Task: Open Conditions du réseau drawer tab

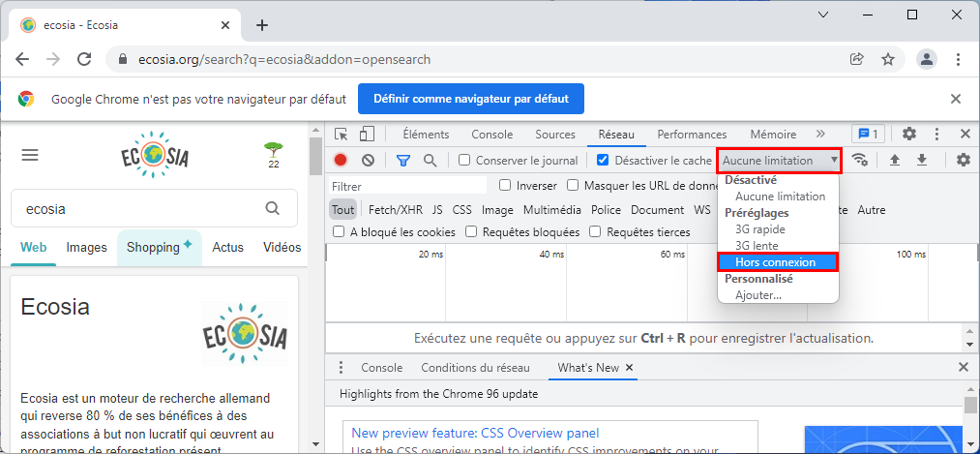Action: point(475,368)
